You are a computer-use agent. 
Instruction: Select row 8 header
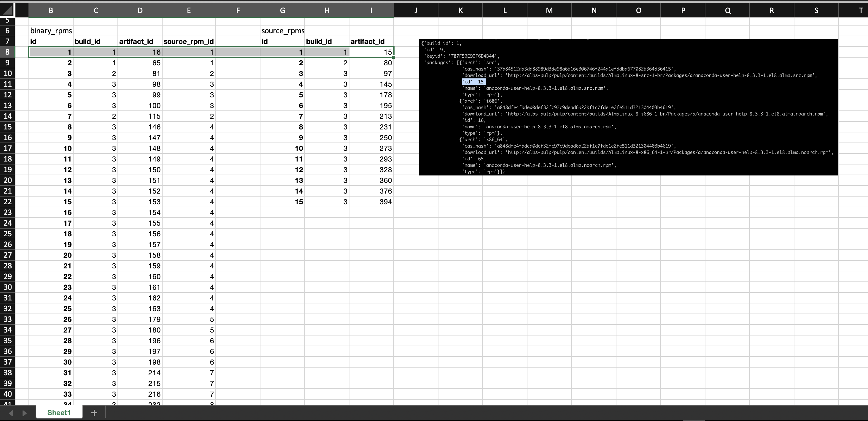[7, 52]
